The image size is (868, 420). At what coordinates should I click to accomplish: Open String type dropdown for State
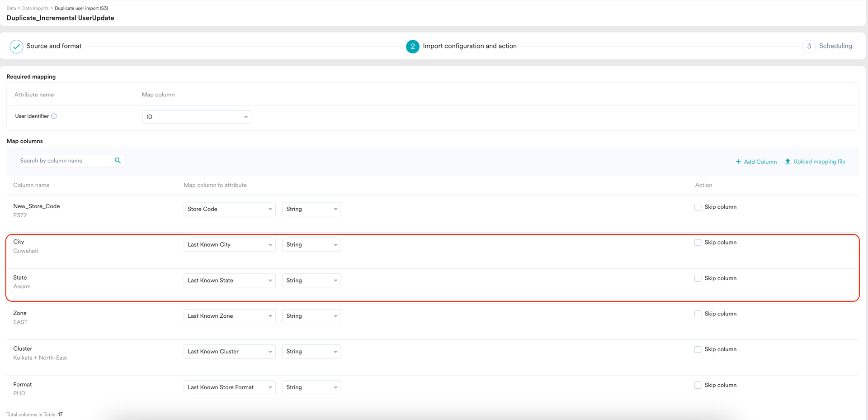311,281
